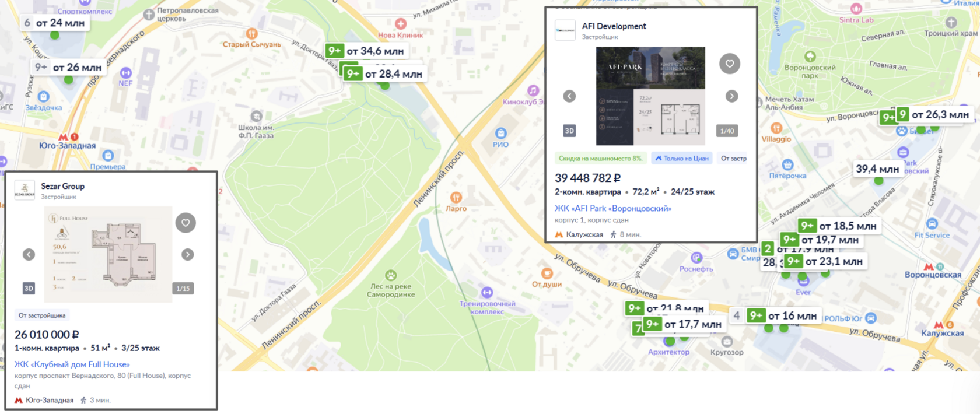
Task: Open map marker 'от 16 млн'
Action: pyautogui.click(x=785, y=316)
